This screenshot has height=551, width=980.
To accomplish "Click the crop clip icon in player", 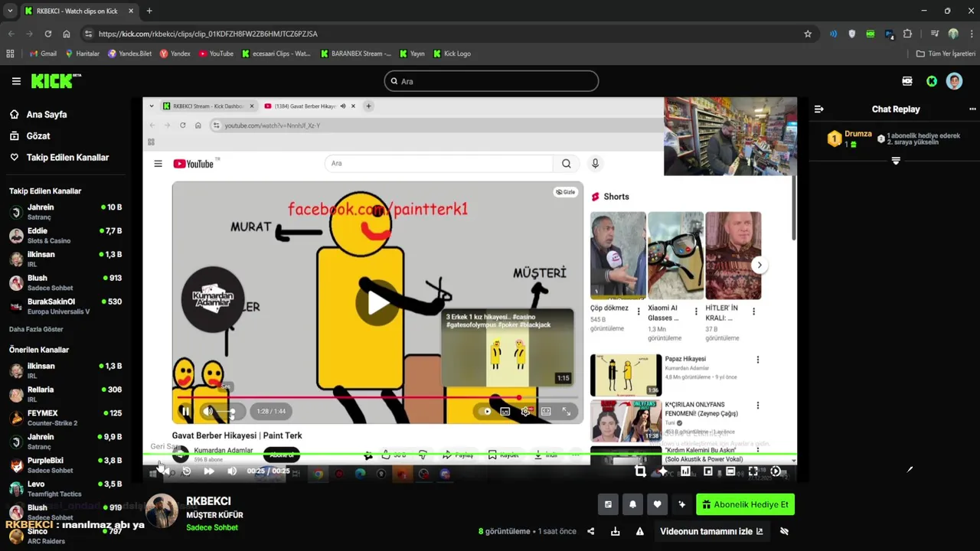I will click(x=641, y=471).
